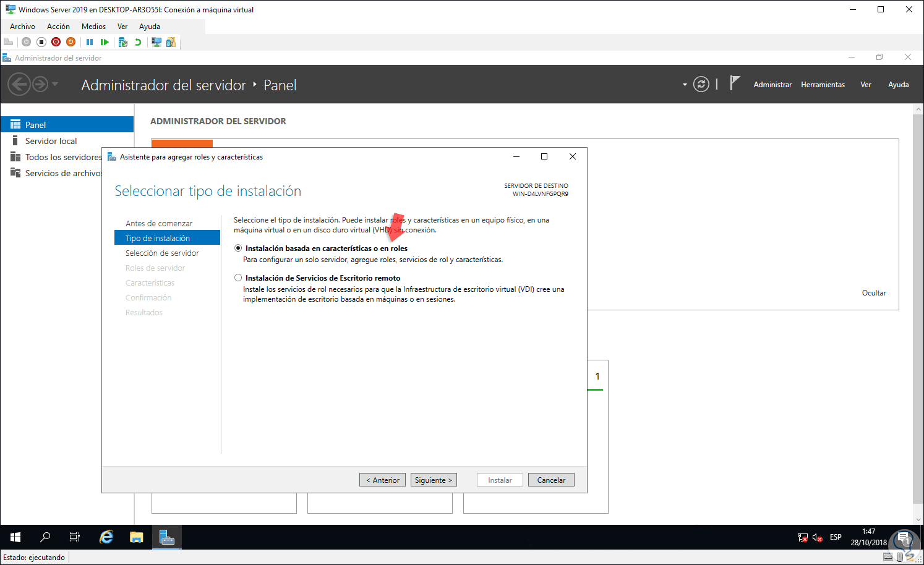Screen dimensions: 924x565
Task: Close the roles wizard dialog
Action: 573,156
